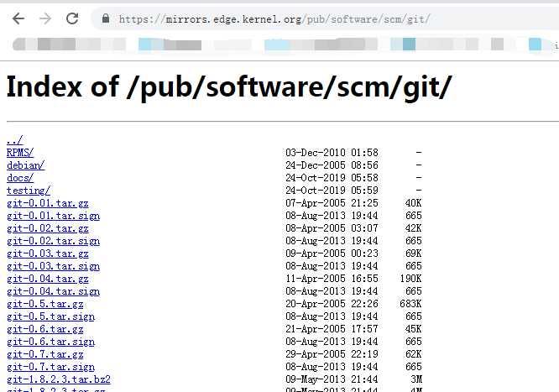Download git-1.8.2.3.tar.bz2

(59, 379)
